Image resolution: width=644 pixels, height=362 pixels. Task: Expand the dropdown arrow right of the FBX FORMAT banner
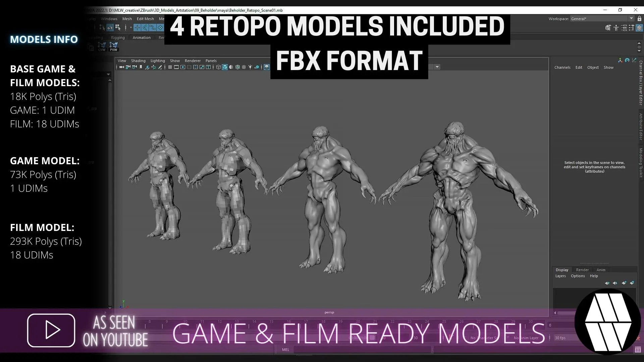point(437,67)
